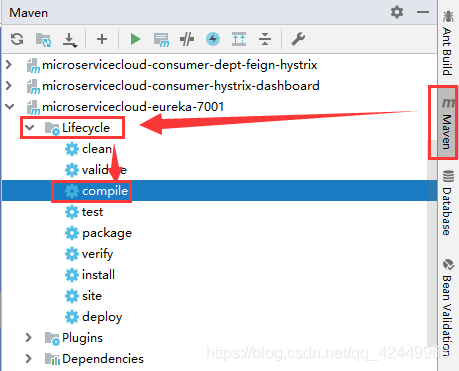Run Maven build with green play icon
Image resolution: width=459 pixels, height=371 pixels.
click(x=135, y=39)
